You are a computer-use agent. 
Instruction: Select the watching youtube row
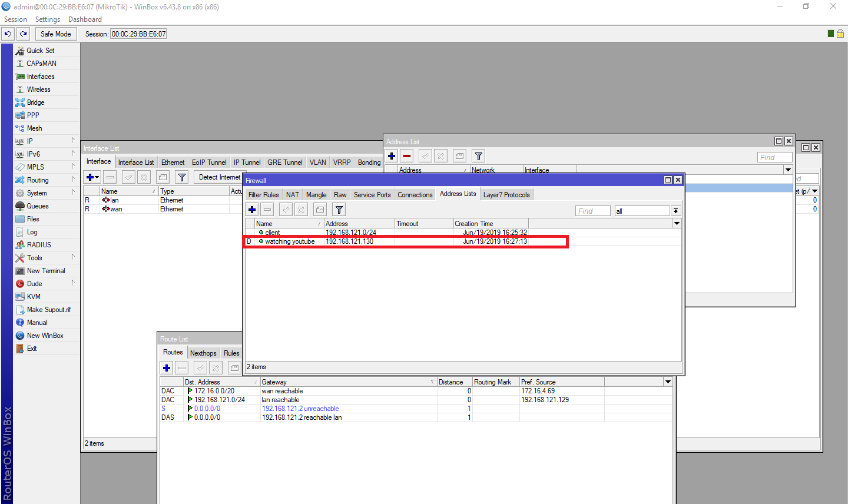pos(463,241)
